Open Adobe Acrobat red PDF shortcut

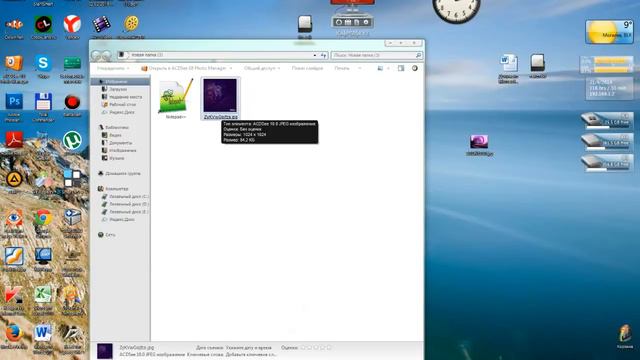[x=14, y=140]
